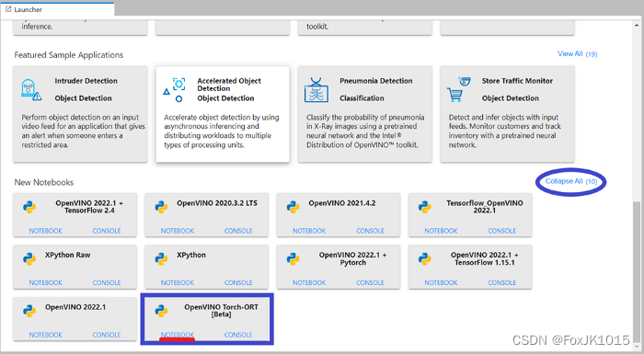Open NOTEBOOK for OpenVINO 2022.1 + TensorFlow 2.4

[x=46, y=231]
